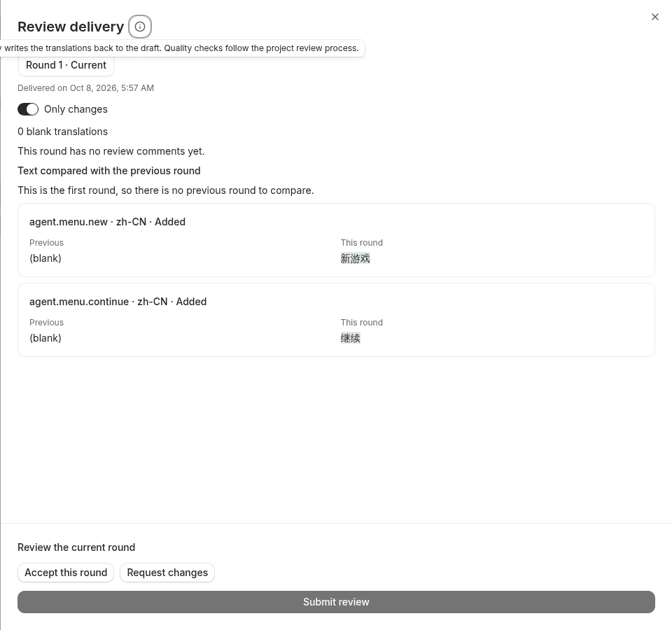Click the agent.menu.new · zh-CN · Added heading

tap(107, 222)
